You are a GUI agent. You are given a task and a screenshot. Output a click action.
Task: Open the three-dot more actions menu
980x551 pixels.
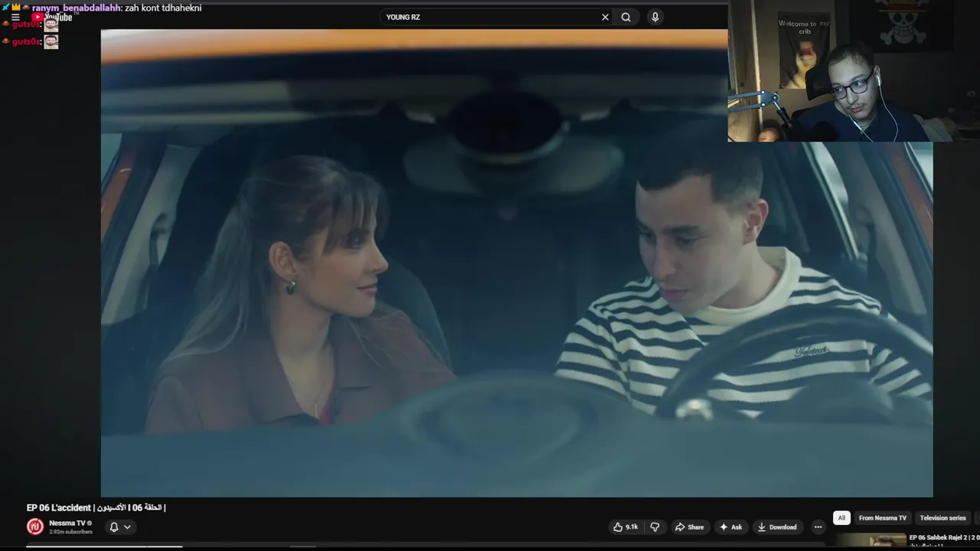click(818, 527)
